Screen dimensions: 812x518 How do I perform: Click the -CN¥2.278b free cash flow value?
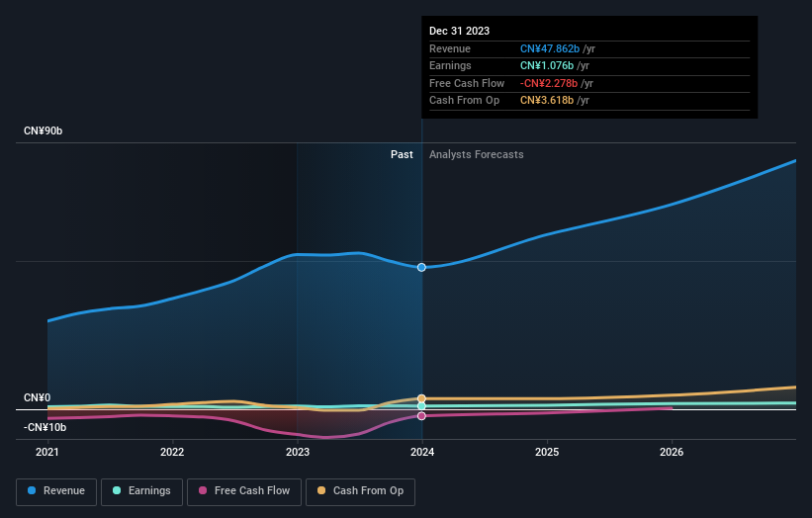point(549,83)
